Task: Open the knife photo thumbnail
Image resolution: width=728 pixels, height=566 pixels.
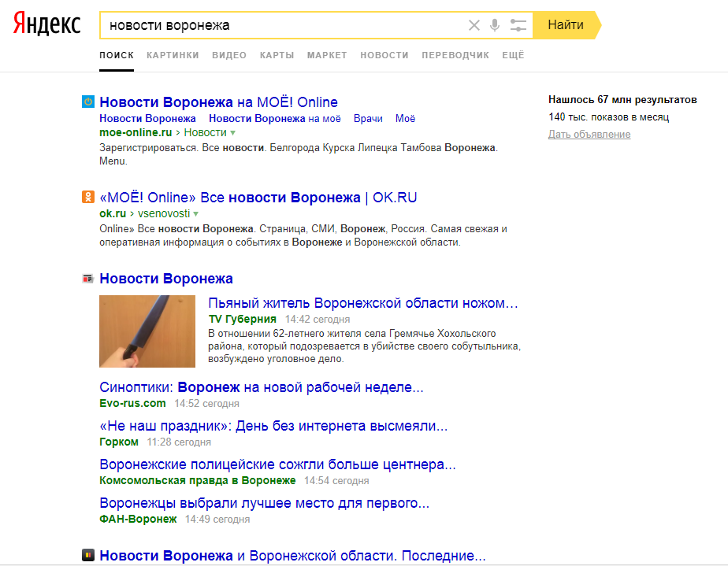Action: (x=147, y=331)
